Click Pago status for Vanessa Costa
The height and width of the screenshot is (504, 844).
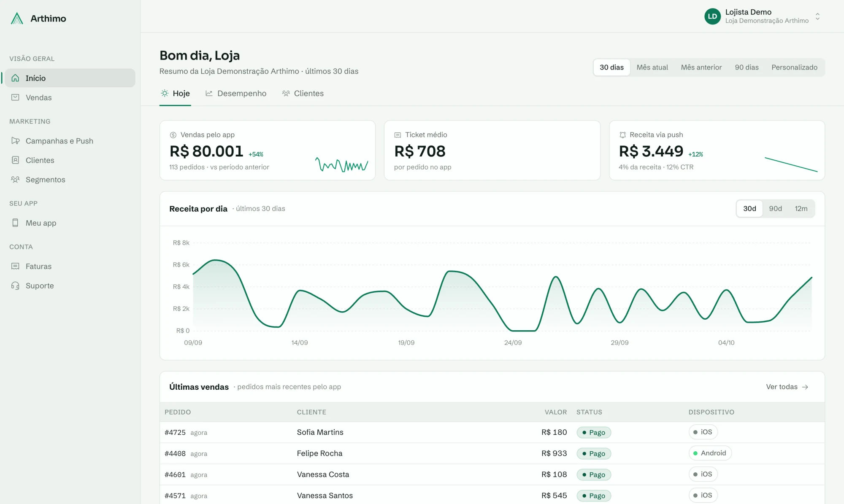coord(594,474)
